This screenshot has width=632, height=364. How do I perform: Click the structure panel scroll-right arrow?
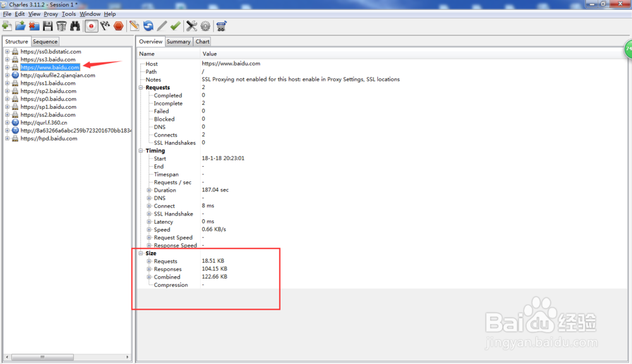click(128, 357)
